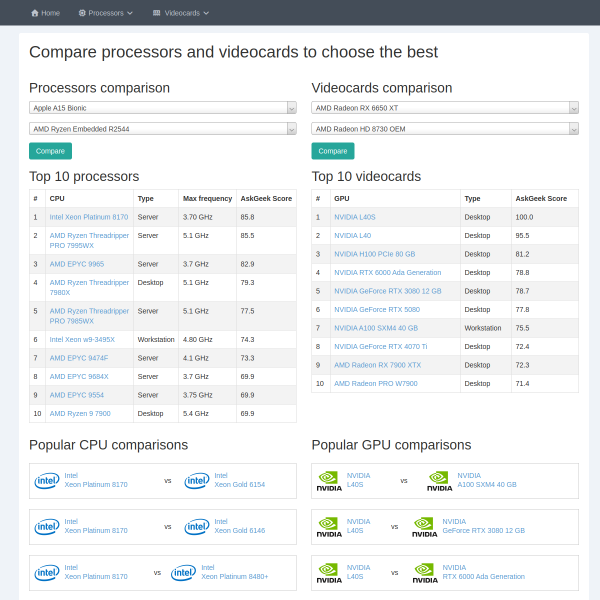Expand the Videocards menu in navbar
This screenshot has height=600, width=600.
pos(181,13)
